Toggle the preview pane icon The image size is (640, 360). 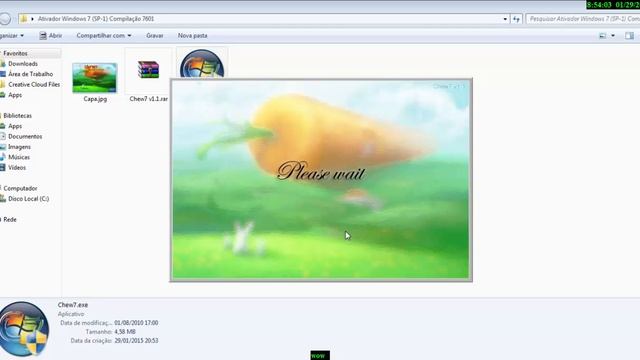629,36
